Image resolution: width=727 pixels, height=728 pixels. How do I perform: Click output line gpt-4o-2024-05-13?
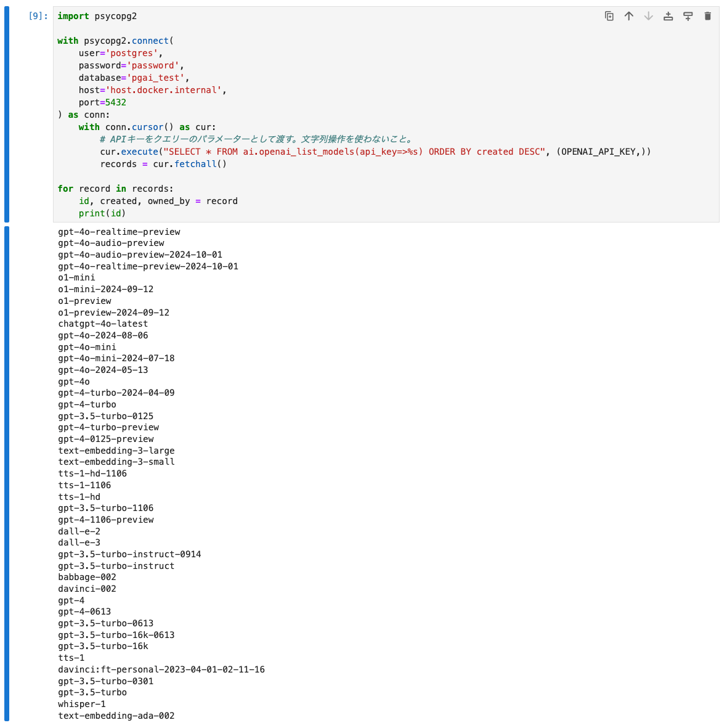[103, 370]
